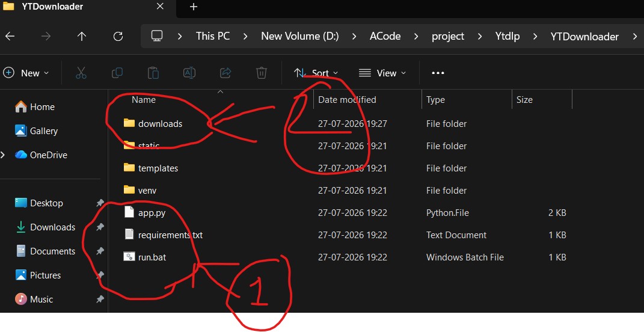Click the Share toolbar icon

coord(225,73)
